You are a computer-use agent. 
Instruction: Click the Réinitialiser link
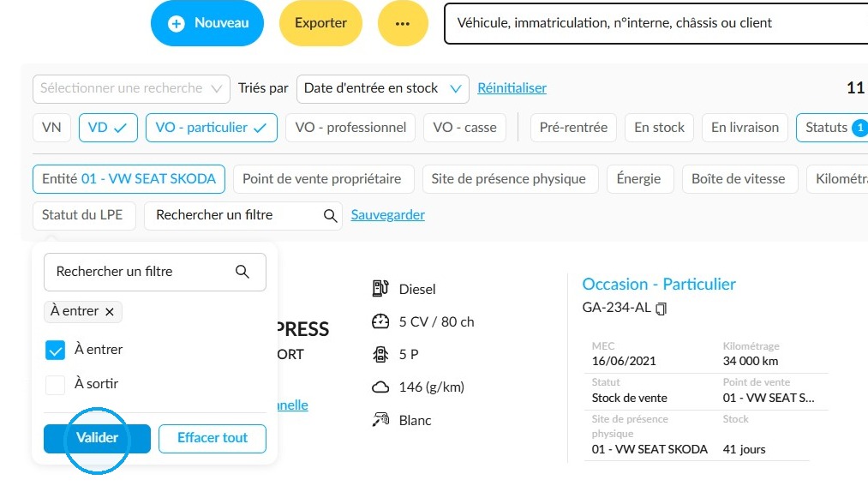[x=512, y=88]
